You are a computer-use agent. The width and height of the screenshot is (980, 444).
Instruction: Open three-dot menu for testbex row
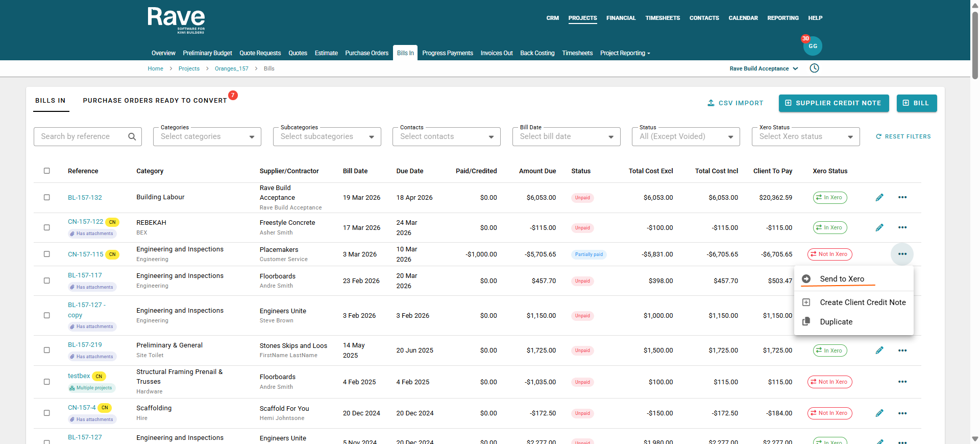click(902, 382)
